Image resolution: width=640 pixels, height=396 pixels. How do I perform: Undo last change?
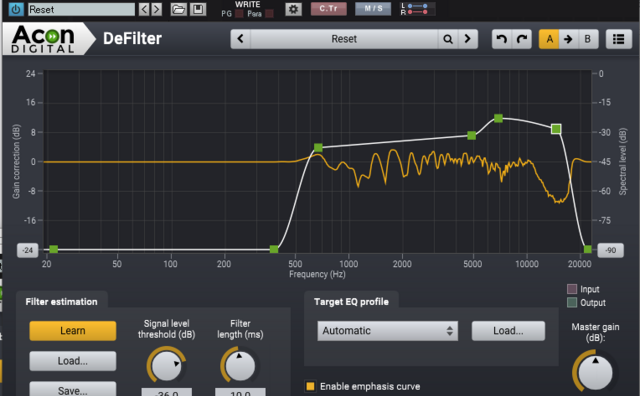[502, 39]
